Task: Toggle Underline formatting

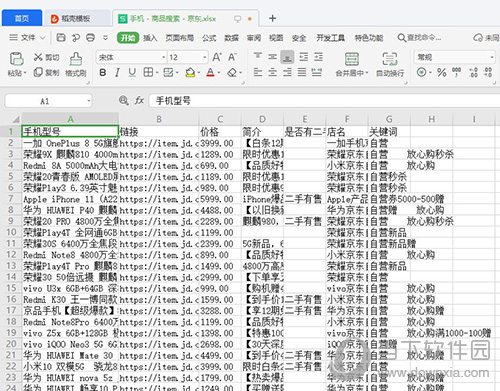Action: [132, 72]
